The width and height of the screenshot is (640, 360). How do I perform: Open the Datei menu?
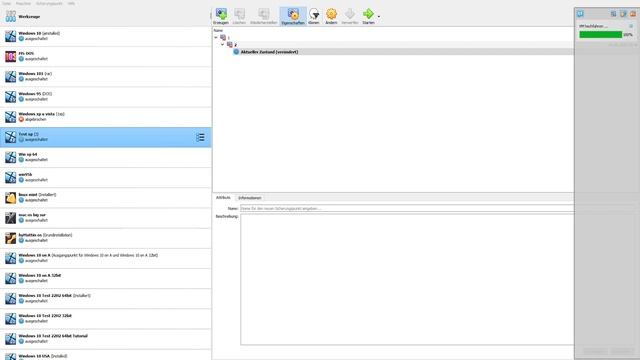[x=7, y=3]
